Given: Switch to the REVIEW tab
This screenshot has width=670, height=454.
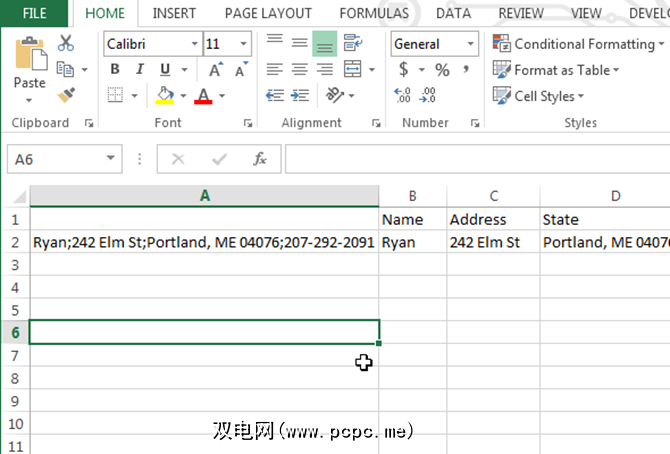Looking at the screenshot, I should pyautogui.click(x=521, y=13).
